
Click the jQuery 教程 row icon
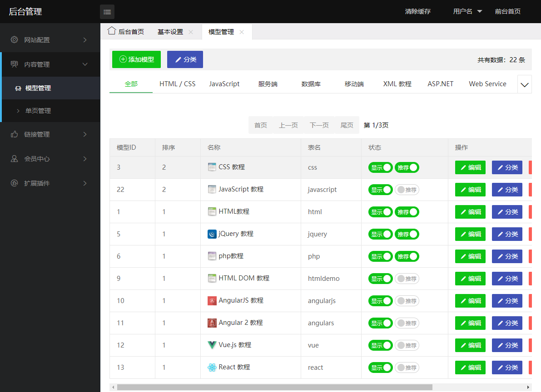pyautogui.click(x=212, y=234)
